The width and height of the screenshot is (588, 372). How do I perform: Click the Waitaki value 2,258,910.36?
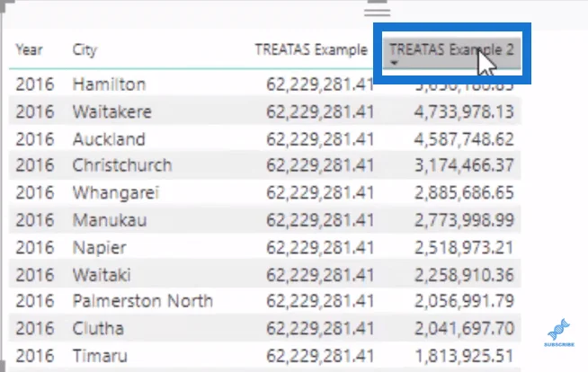pyautogui.click(x=464, y=275)
